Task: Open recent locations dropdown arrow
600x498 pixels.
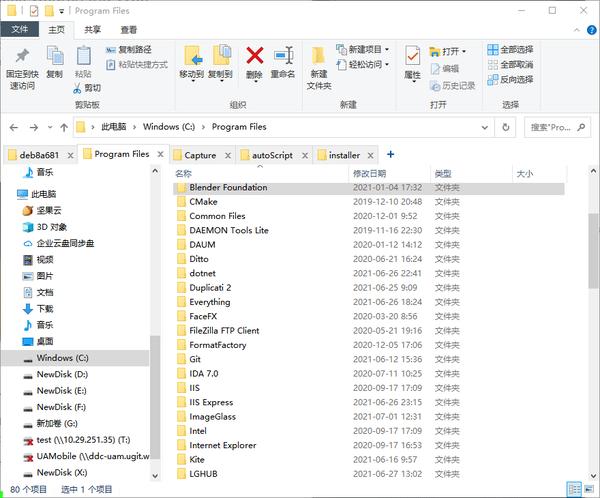Action: click(50, 127)
